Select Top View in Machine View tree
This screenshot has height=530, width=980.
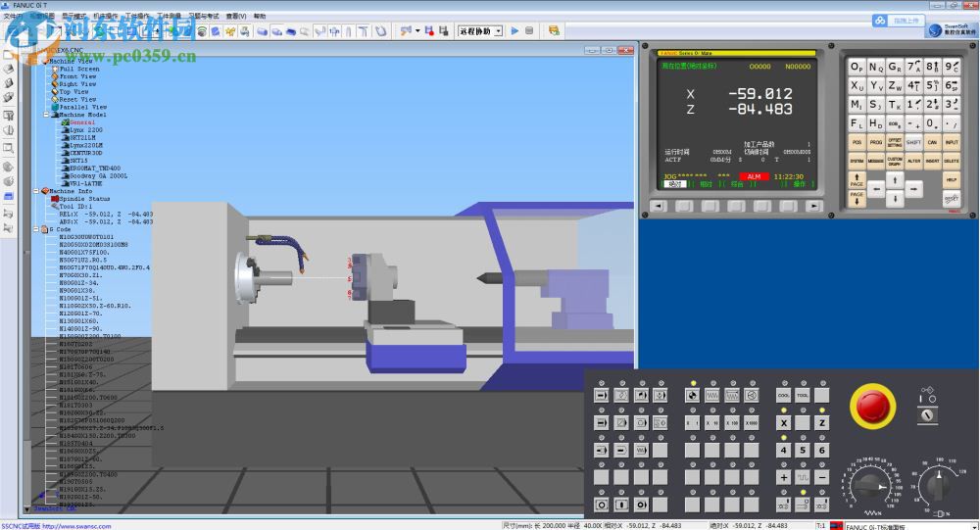(x=73, y=91)
